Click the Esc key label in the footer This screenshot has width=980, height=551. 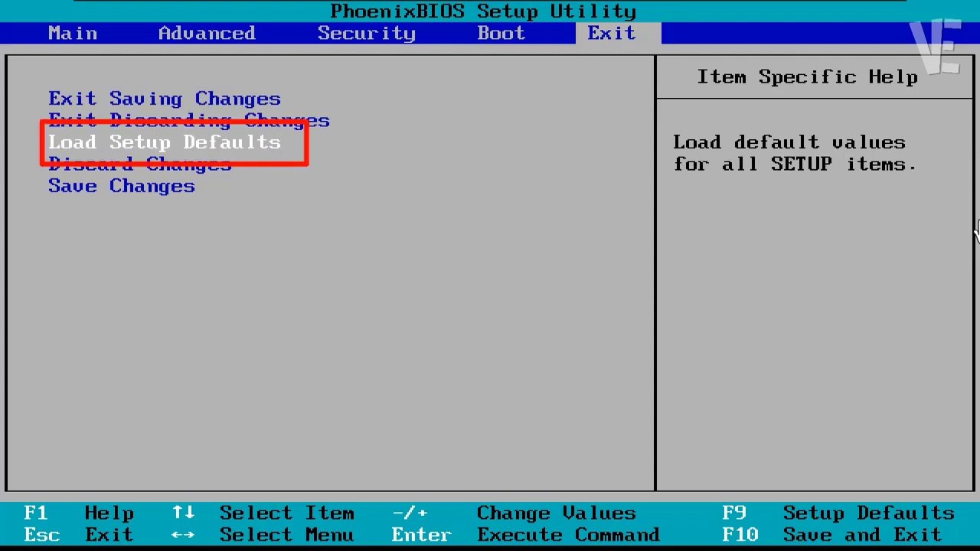coord(42,534)
